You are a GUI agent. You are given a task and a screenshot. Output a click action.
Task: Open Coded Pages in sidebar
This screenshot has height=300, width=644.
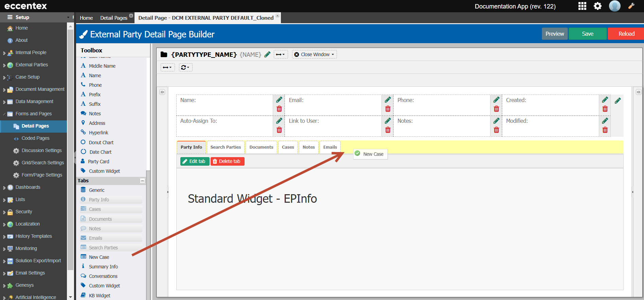tap(35, 138)
